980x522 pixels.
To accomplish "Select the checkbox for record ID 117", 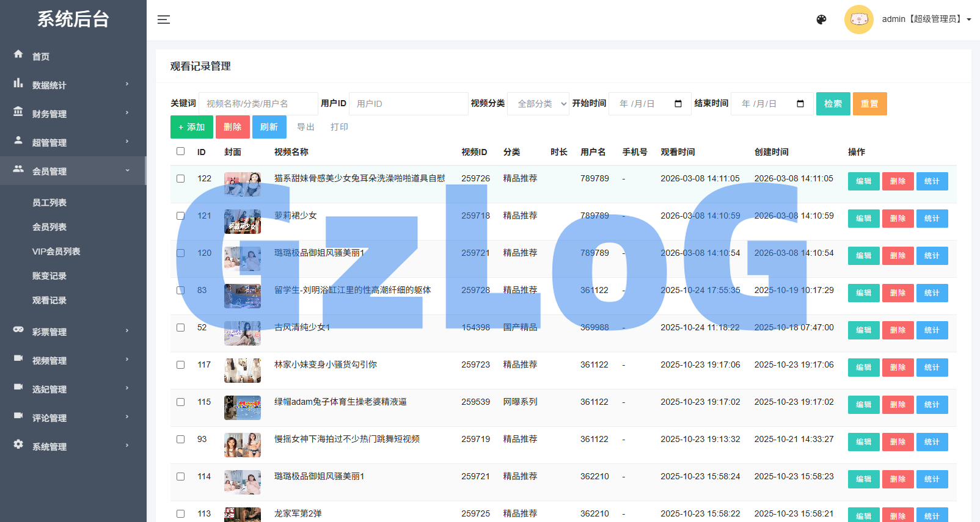I will point(180,365).
